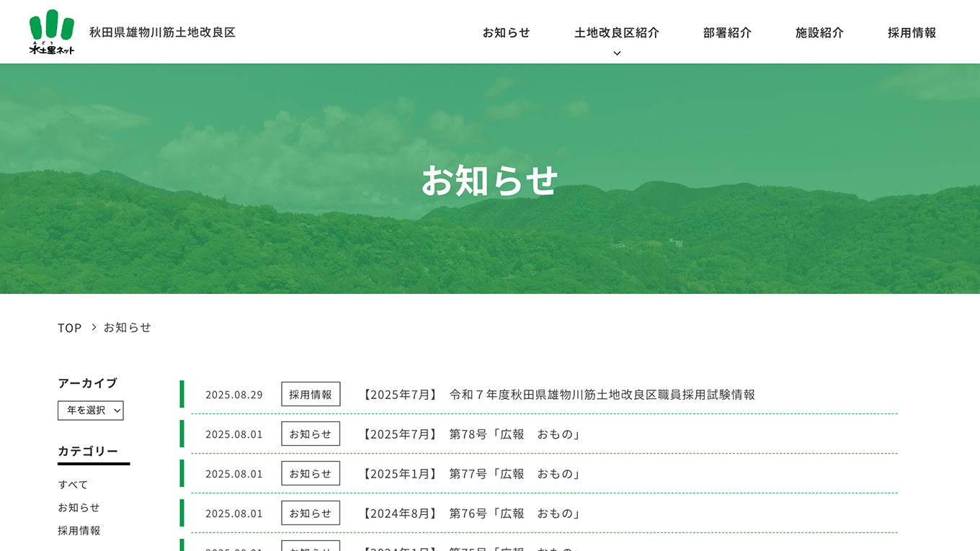The width and height of the screenshot is (980, 551).
Task: Open 第77号「広報 おもの」 article
Action: [471, 474]
